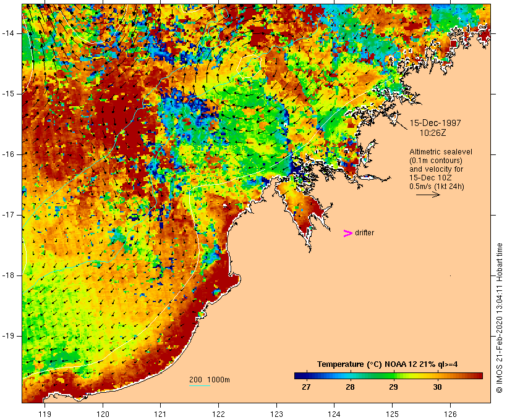Click the temperature colorbar title text
This screenshot has height=420, width=507.
point(388,364)
